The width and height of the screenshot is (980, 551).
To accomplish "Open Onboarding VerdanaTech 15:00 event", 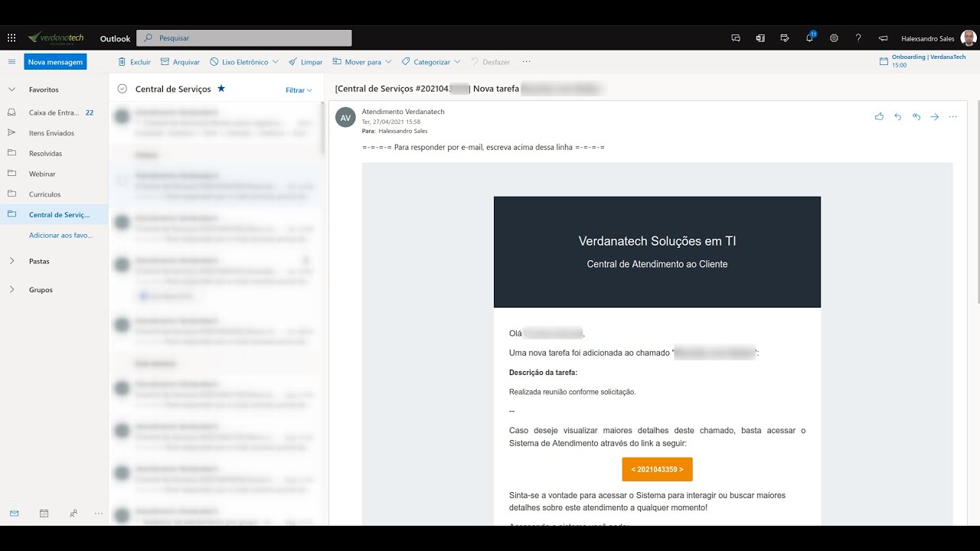I will click(923, 61).
